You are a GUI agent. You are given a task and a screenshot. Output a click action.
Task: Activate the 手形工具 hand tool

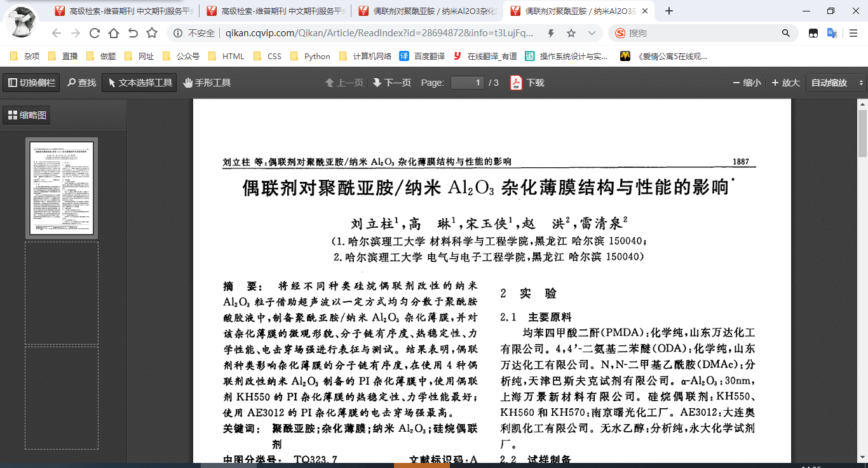coord(207,83)
